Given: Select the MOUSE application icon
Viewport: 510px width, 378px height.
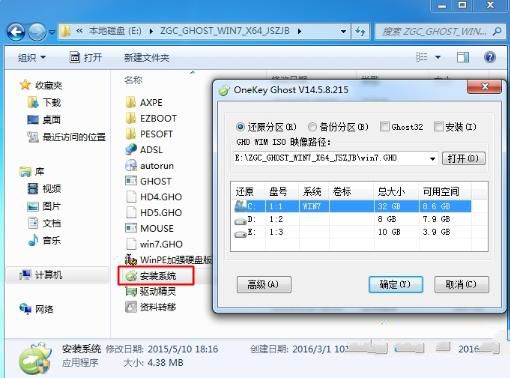Looking at the screenshot, I should pos(130,228).
